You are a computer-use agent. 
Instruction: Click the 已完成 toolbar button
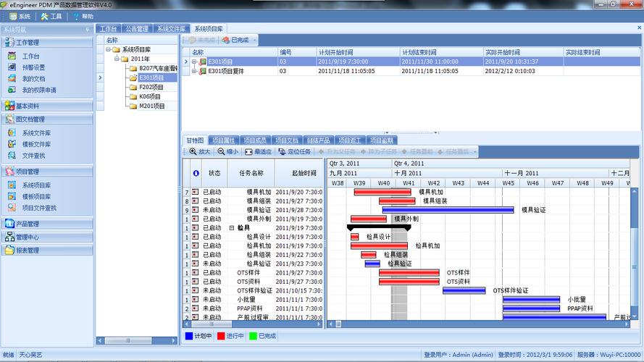[235, 41]
